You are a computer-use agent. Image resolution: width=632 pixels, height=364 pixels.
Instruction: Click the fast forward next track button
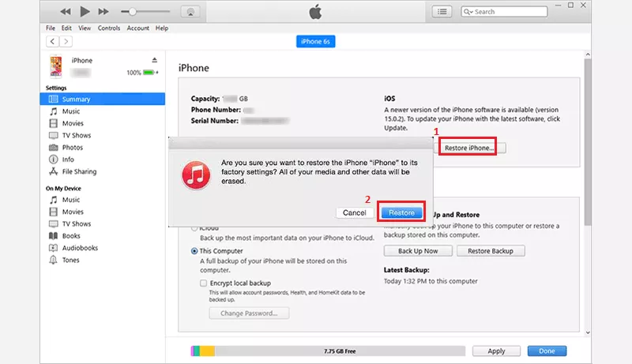coord(103,12)
